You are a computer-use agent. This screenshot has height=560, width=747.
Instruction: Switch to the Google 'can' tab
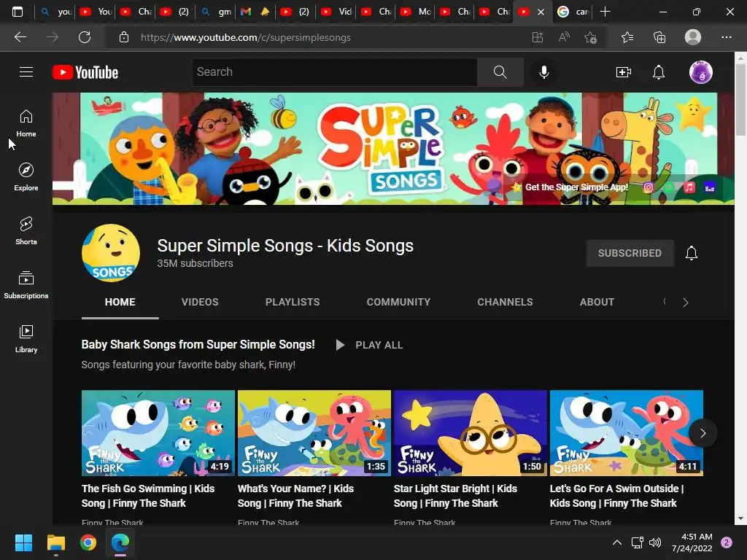tap(573, 12)
